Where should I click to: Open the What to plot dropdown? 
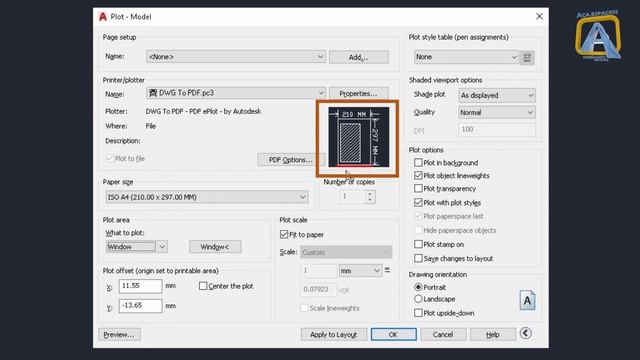pos(136,247)
